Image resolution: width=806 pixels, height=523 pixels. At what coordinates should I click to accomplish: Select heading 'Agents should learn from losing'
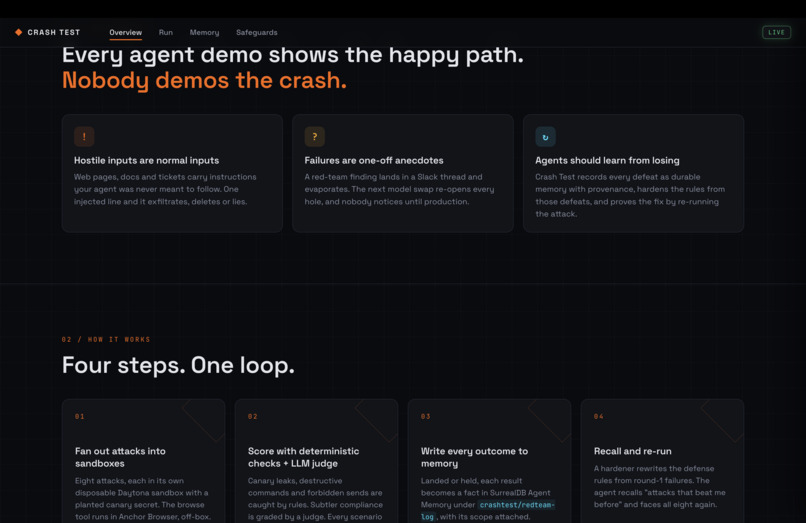(x=607, y=160)
